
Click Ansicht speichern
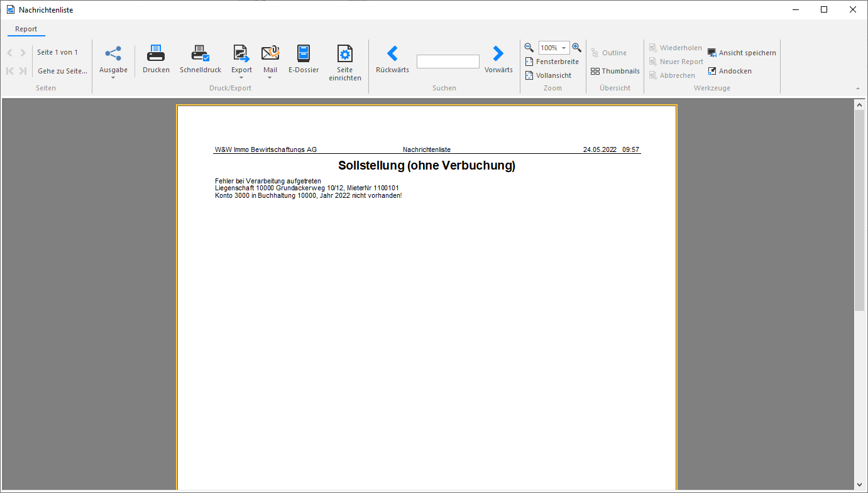(x=742, y=53)
